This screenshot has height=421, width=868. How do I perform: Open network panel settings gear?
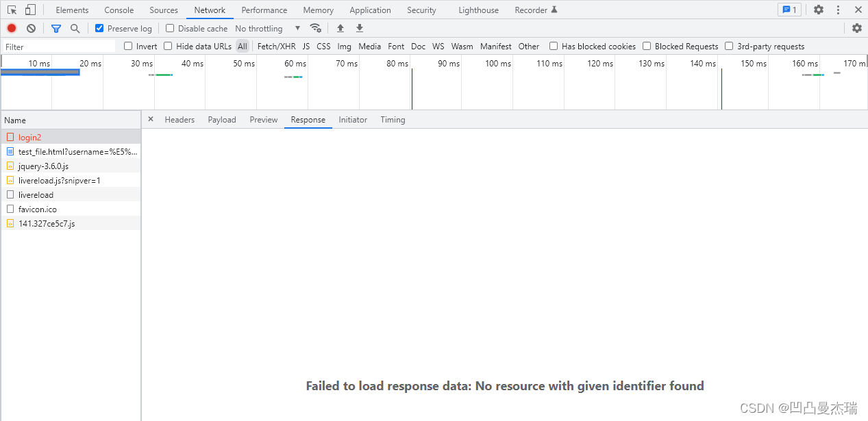point(857,29)
